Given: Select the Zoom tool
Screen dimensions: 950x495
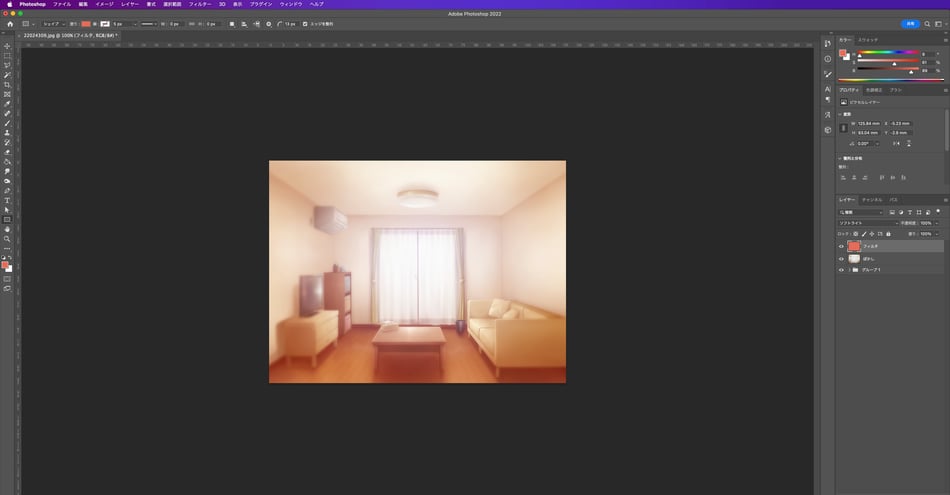Looking at the screenshot, I should (x=7, y=239).
